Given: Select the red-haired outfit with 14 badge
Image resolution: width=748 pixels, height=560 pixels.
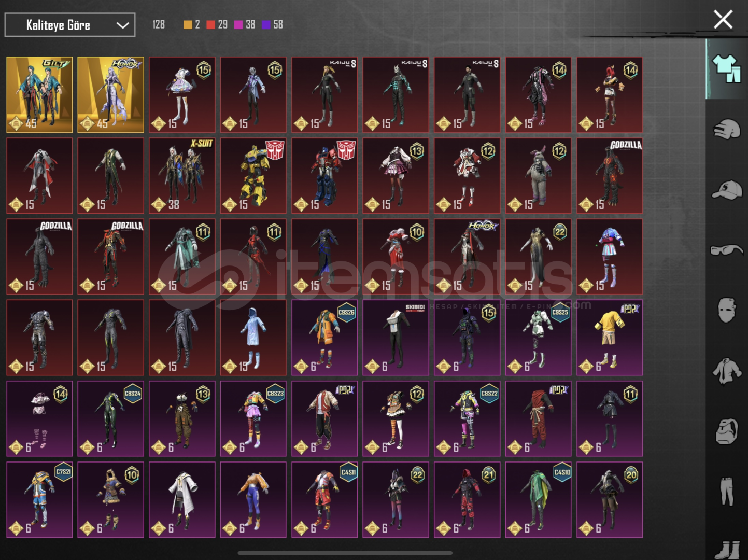Looking at the screenshot, I should click(x=610, y=95).
